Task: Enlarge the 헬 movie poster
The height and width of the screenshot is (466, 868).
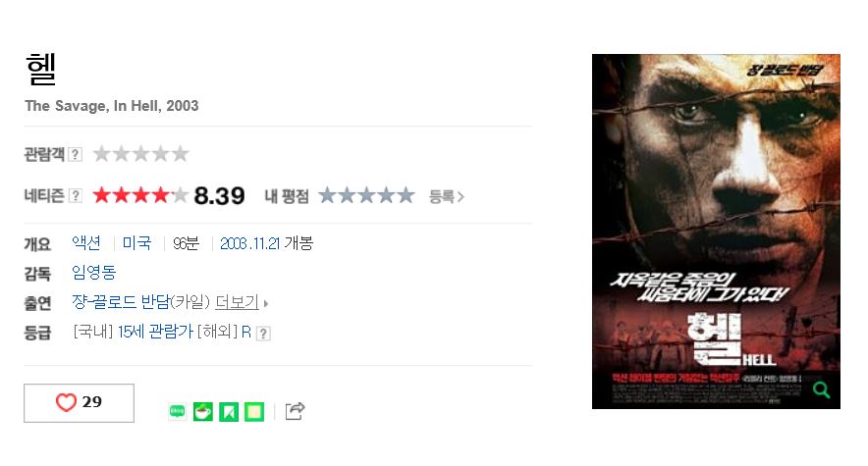Action: point(716,232)
